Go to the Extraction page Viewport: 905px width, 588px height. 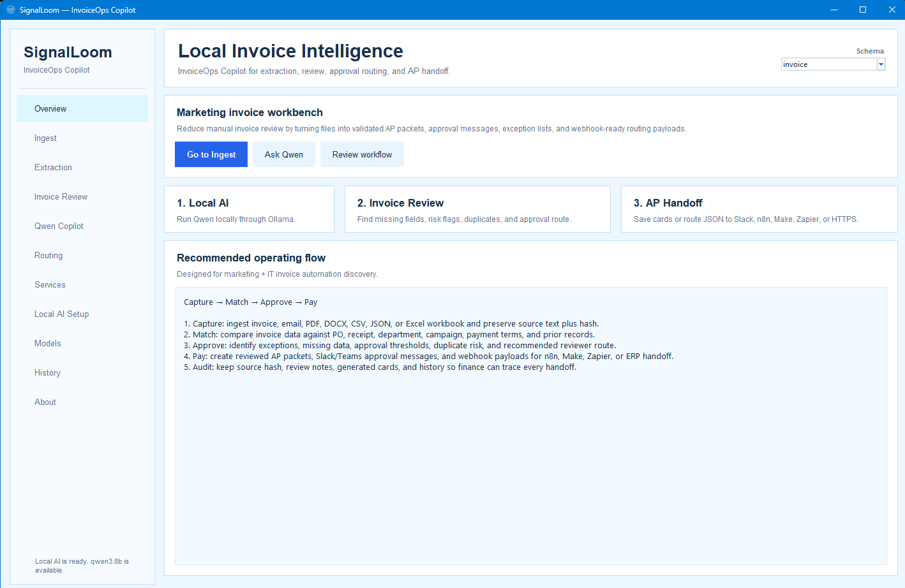point(82,167)
